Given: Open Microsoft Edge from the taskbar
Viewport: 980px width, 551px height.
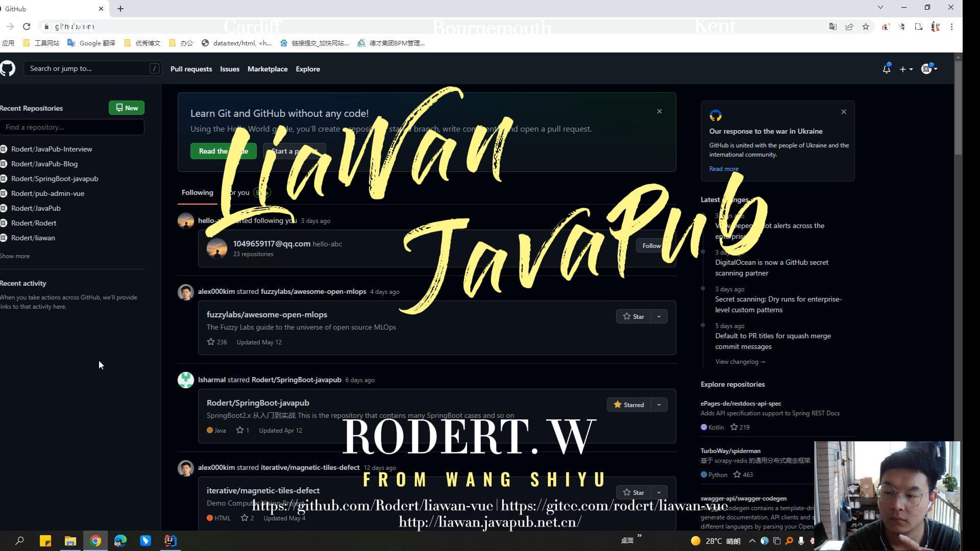Looking at the screenshot, I should coord(120,541).
